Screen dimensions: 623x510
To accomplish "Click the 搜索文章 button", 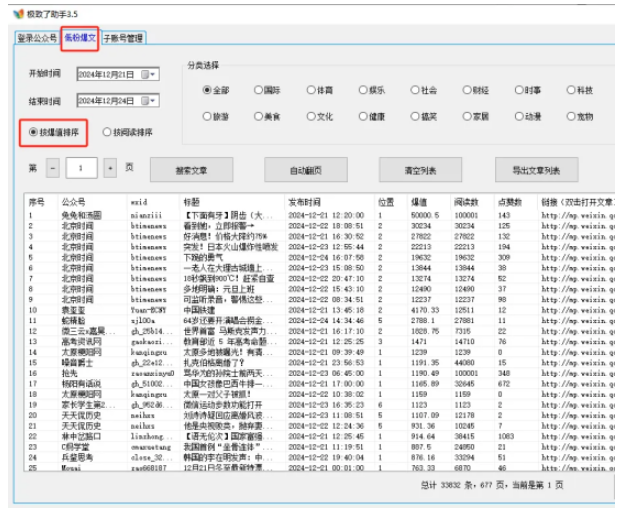I will coord(190,170).
